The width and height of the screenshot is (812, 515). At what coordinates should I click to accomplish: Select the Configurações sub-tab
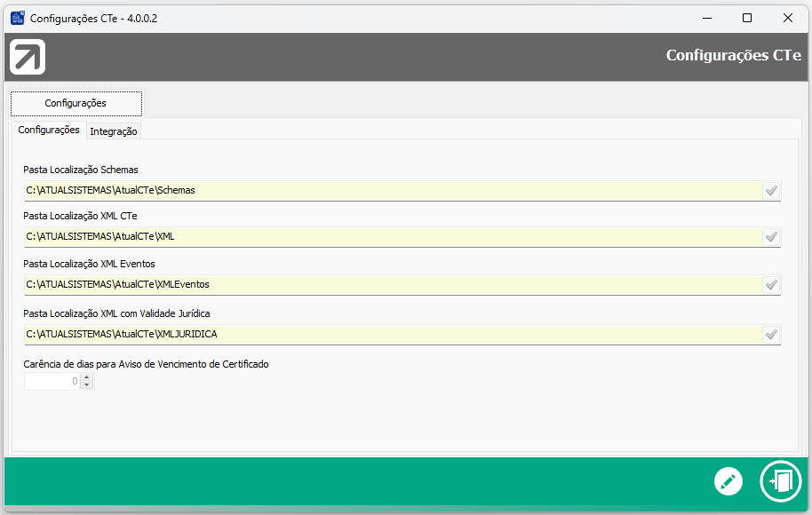coord(49,131)
